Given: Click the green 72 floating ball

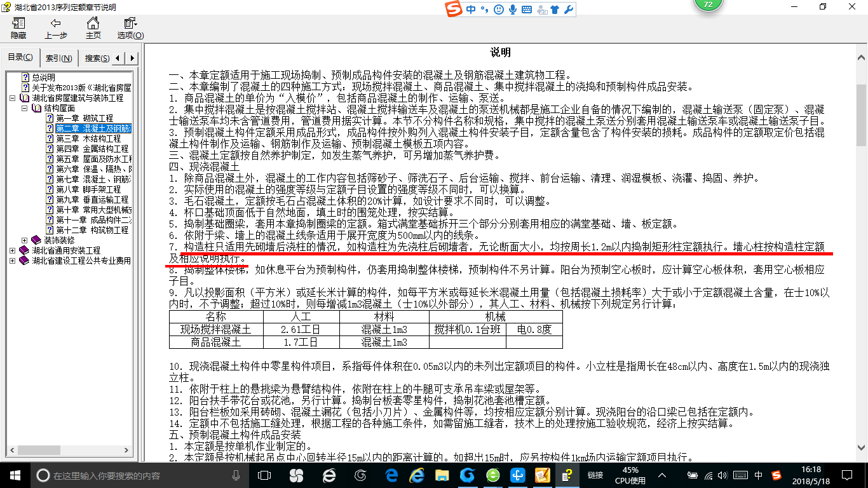Looking at the screenshot, I should coord(708,5).
